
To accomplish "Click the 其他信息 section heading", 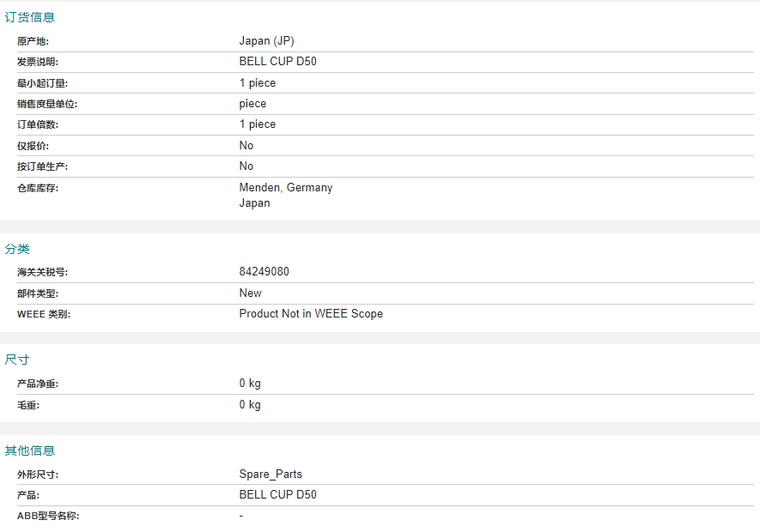I will 30,450.
